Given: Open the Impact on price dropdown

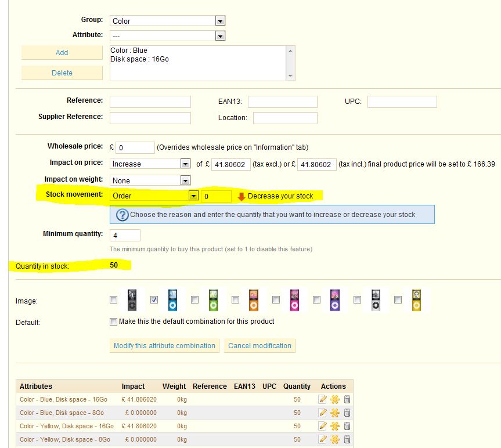Looking at the screenshot, I should pyautogui.click(x=150, y=164).
